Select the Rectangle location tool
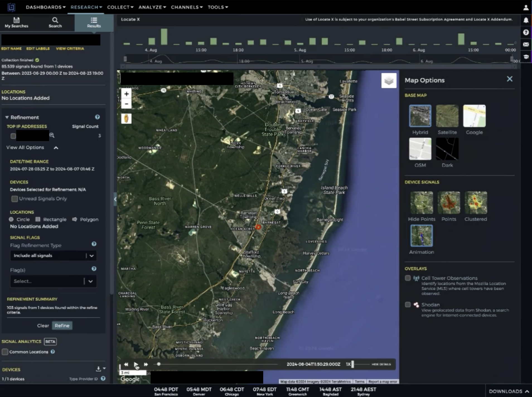This screenshot has width=532, height=397. click(51, 219)
